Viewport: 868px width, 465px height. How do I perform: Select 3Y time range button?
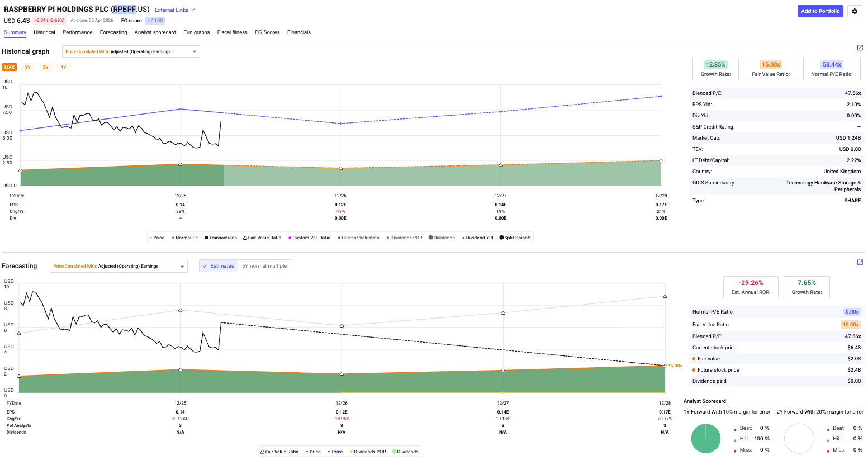coord(28,67)
